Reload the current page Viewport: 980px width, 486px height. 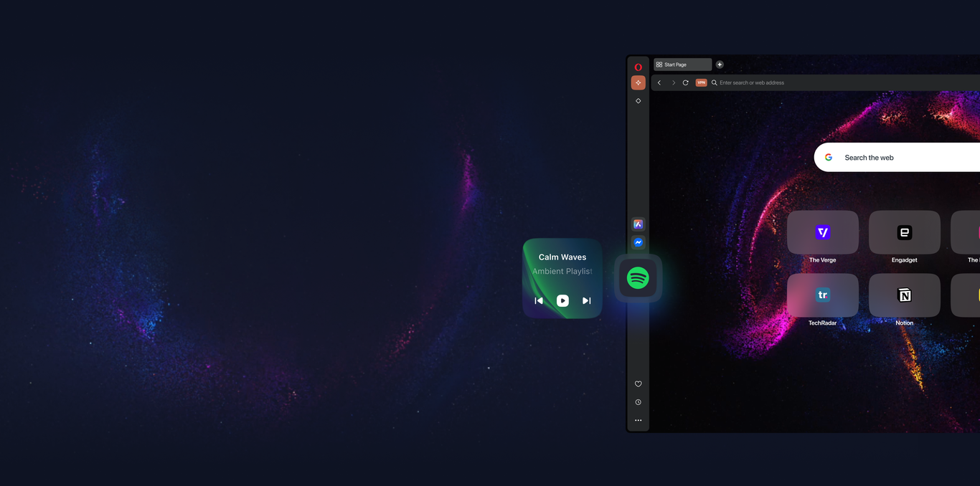(686, 82)
